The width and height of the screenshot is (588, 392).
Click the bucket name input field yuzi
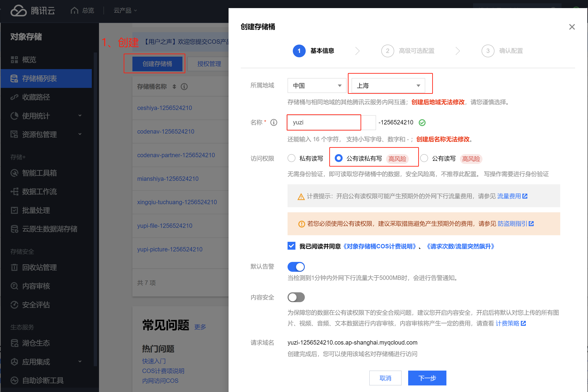323,122
